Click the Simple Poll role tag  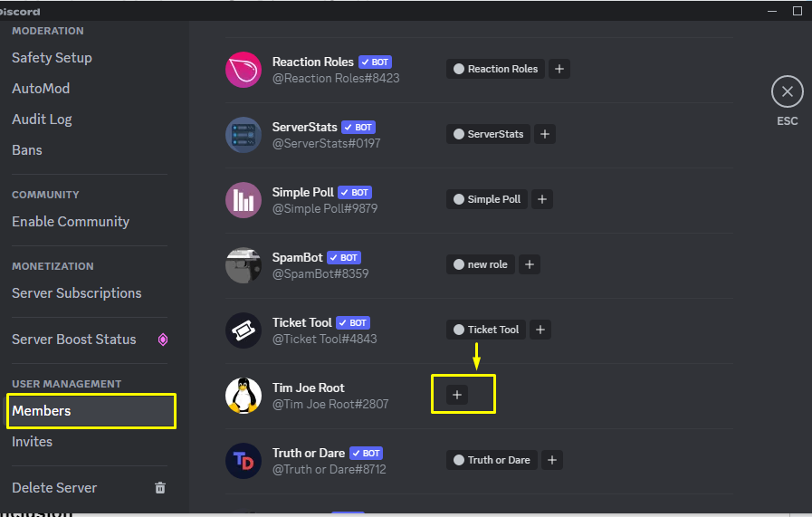click(487, 199)
